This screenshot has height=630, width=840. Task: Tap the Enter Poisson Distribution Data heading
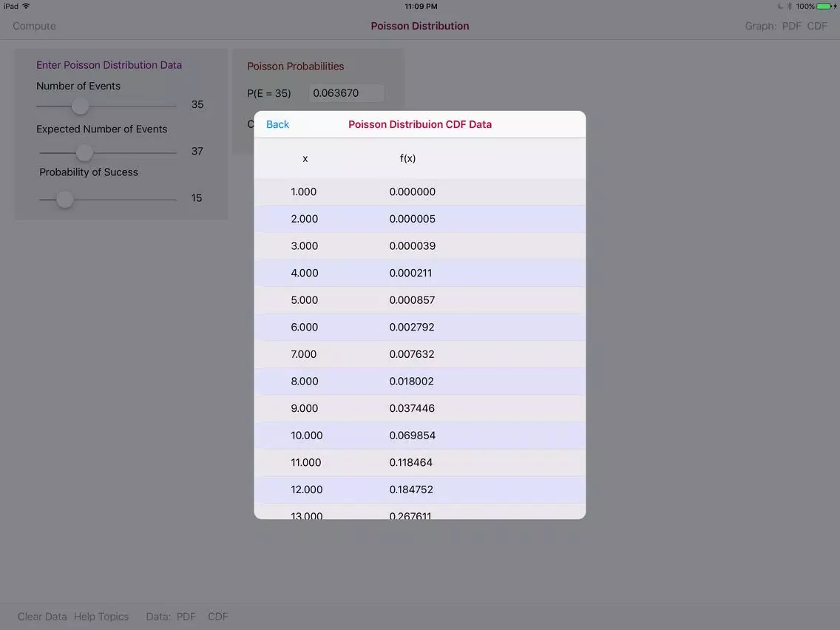109,65
